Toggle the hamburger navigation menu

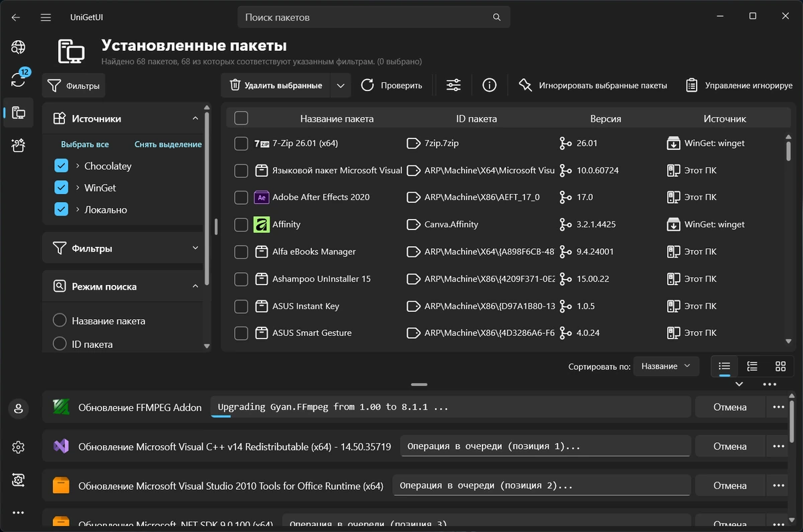pyautogui.click(x=46, y=17)
